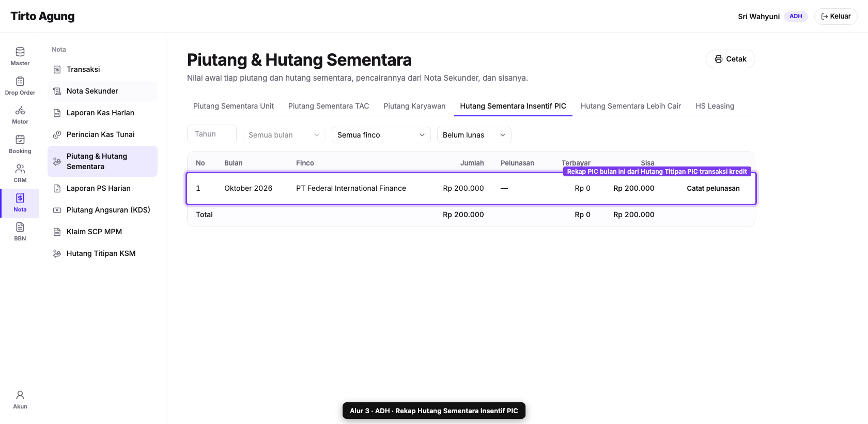Click the Klaim SCP MPM document icon
The height and width of the screenshot is (424, 868).
pos(57,232)
